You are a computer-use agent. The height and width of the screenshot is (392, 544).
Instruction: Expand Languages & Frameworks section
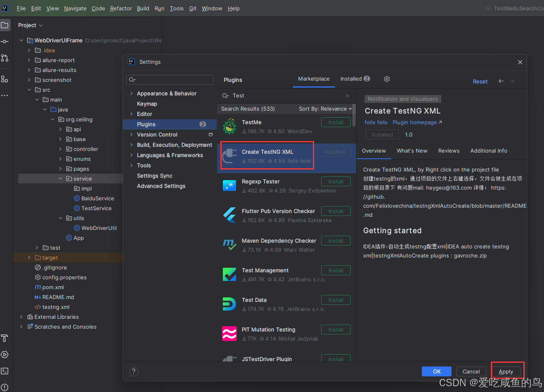132,155
